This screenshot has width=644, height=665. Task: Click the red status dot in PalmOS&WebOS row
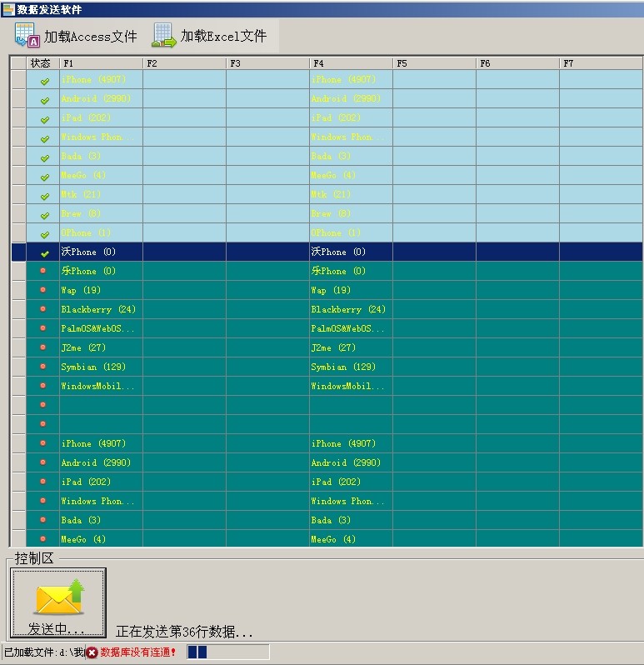coord(42,327)
